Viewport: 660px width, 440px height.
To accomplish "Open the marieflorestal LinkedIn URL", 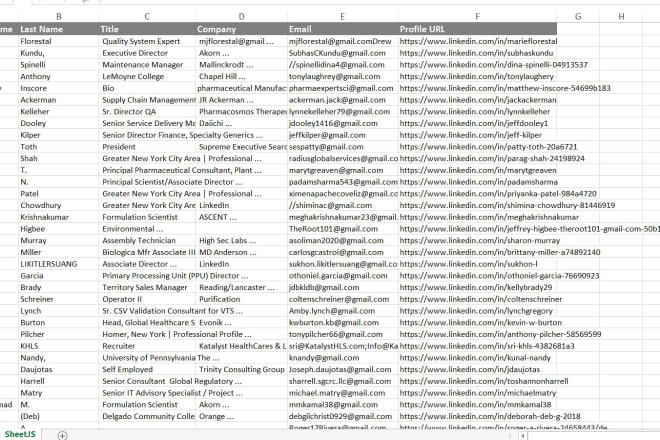I will (x=478, y=41).
